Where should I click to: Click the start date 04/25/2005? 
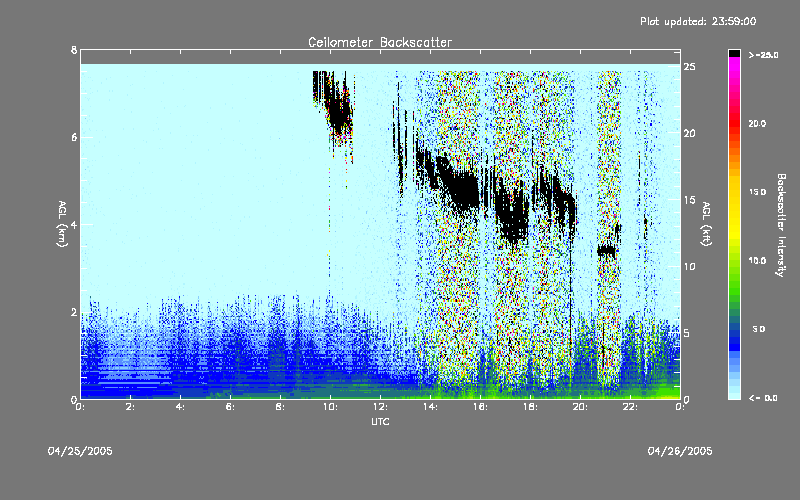point(80,451)
